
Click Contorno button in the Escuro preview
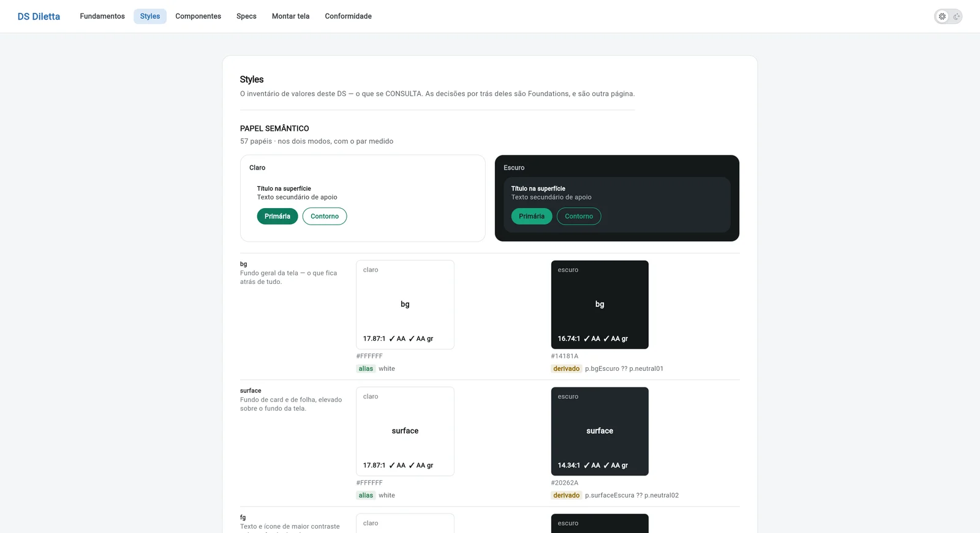point(579,217)
